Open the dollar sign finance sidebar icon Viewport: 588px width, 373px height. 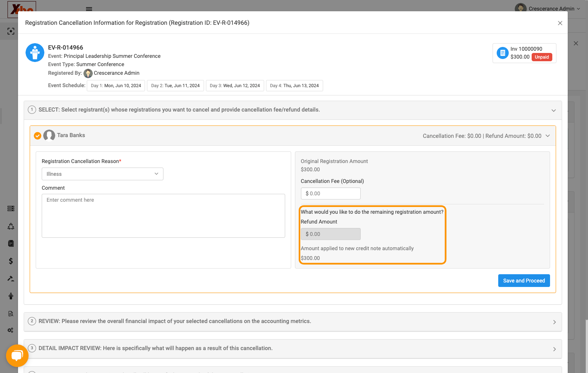pos(11,261)
